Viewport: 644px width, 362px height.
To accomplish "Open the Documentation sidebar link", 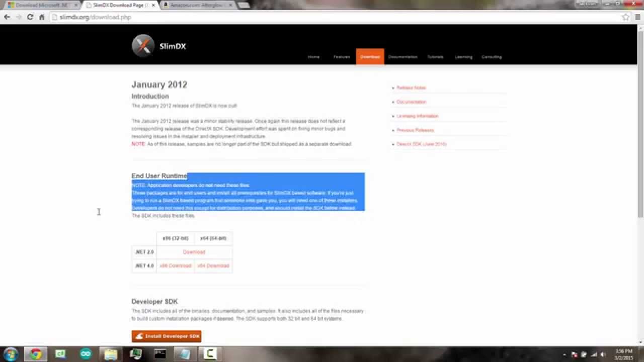I will 411,102.
